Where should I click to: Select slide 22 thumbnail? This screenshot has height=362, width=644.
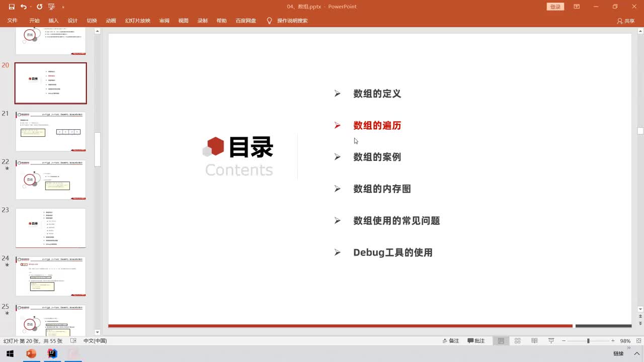(x=50, y=179)
